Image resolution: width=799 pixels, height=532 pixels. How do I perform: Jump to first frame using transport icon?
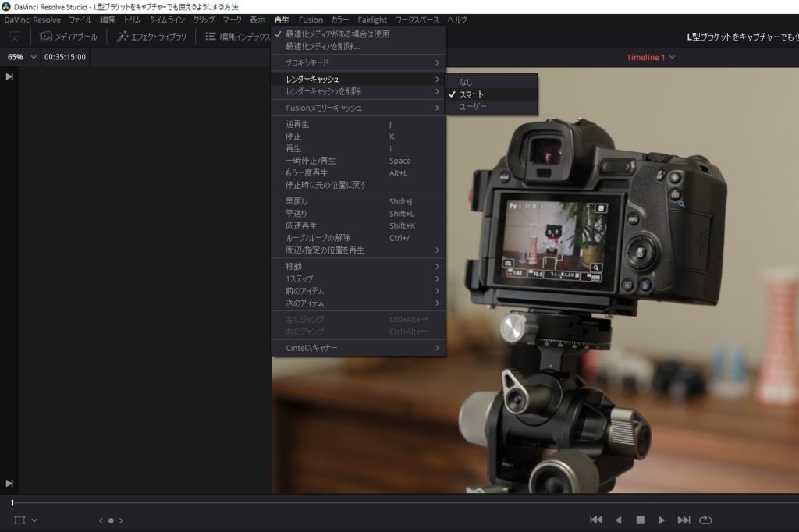tap(597, 519)
